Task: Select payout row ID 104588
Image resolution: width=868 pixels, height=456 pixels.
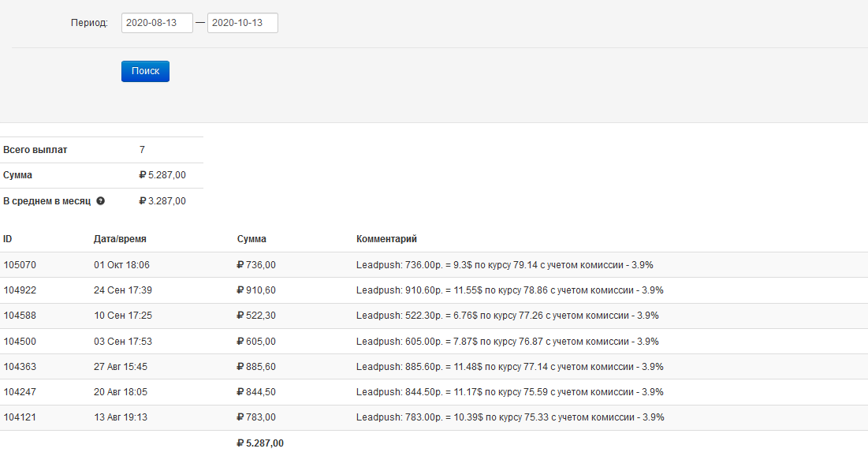Action: 20,316
